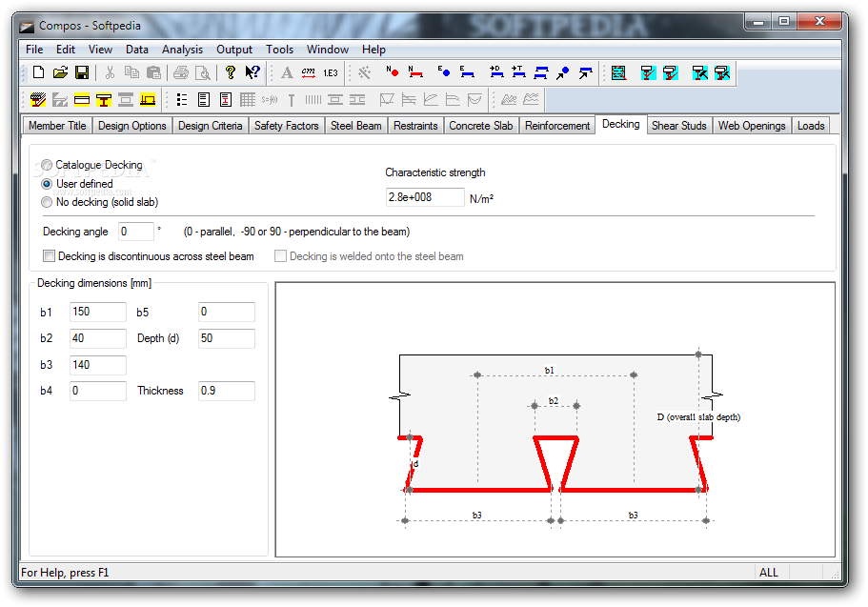The image size is (868, 607).
Task: Click the Decking angle input field
Action: (135, 232)
